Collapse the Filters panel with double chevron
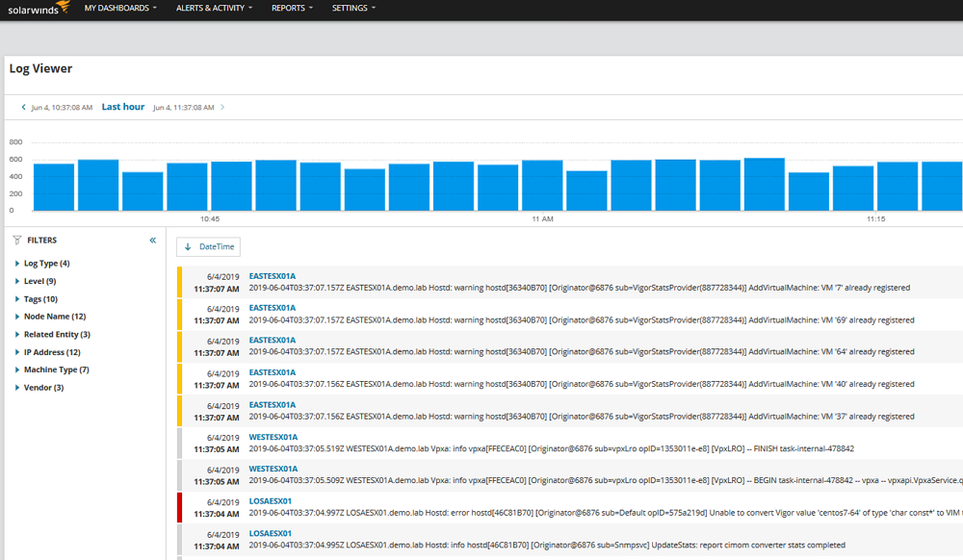This screenshot has width=963, height=560. coord(153,241)
